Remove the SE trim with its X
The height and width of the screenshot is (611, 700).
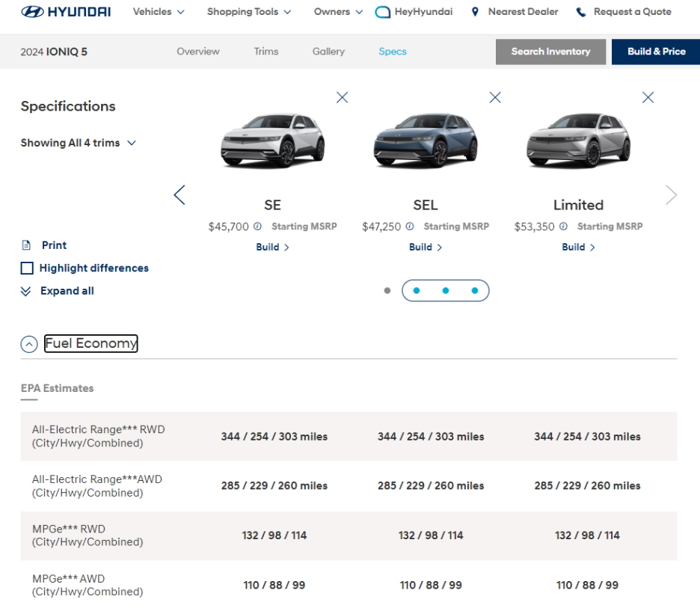(342, 97)
